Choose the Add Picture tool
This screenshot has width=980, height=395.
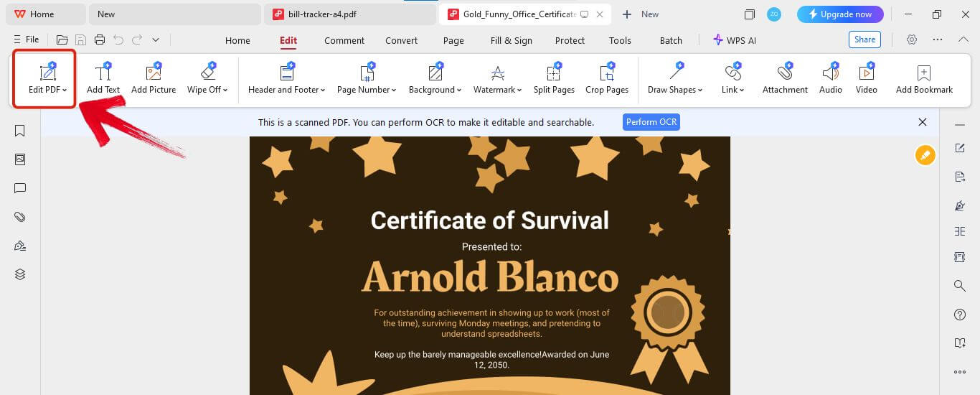pos(154,78)
